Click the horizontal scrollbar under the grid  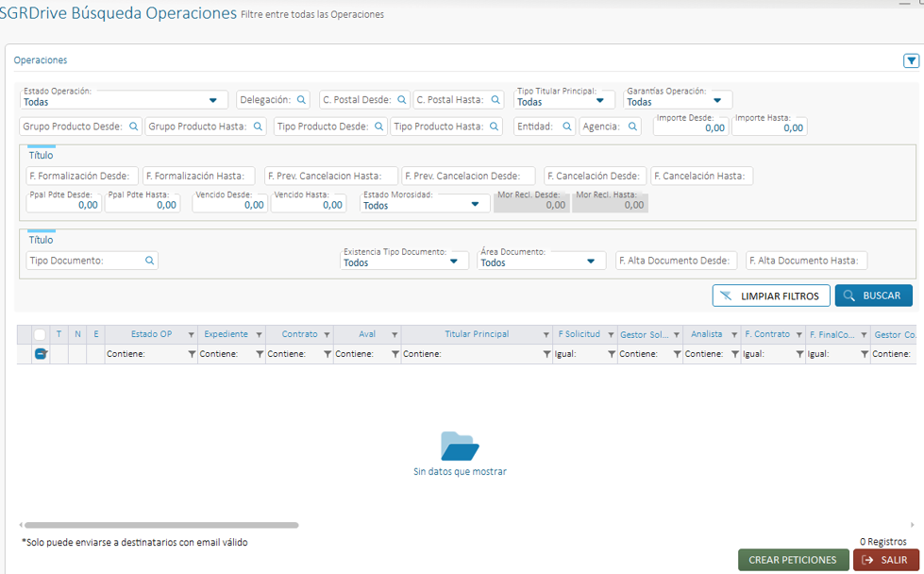pyautogui.click(x=160, y=525)
